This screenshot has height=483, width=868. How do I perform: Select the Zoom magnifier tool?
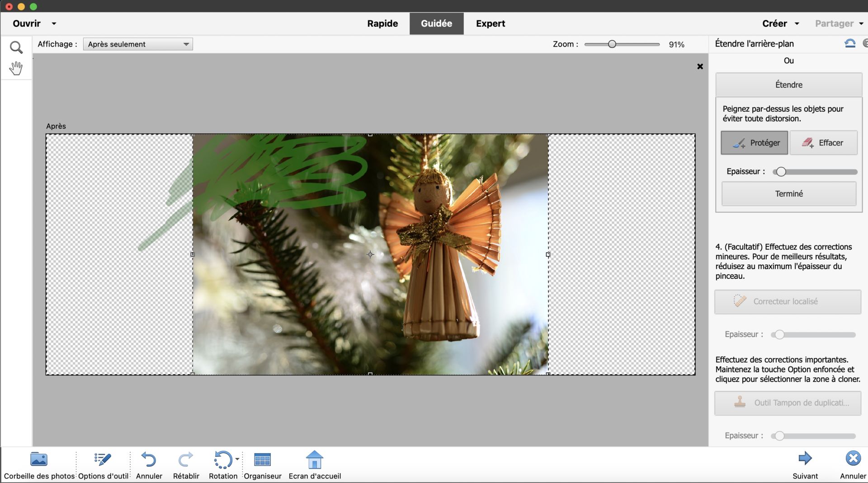[16, 47]
